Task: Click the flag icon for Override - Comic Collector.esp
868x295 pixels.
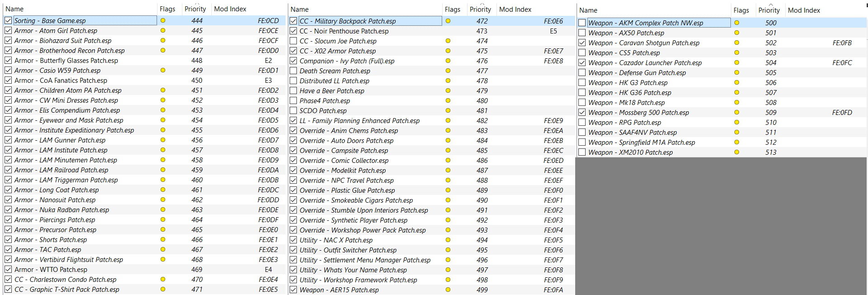Action: tap(448, 160)
